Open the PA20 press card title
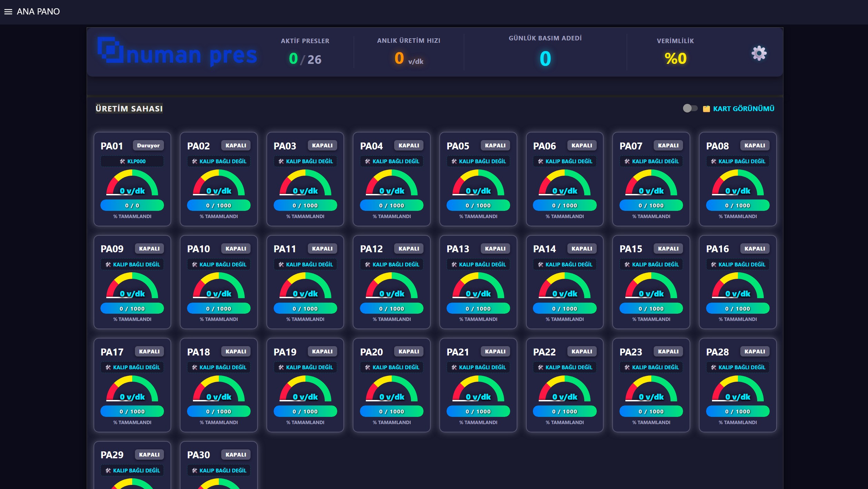The width and height of the screenshot is (868, 489). tap(371, 352)
